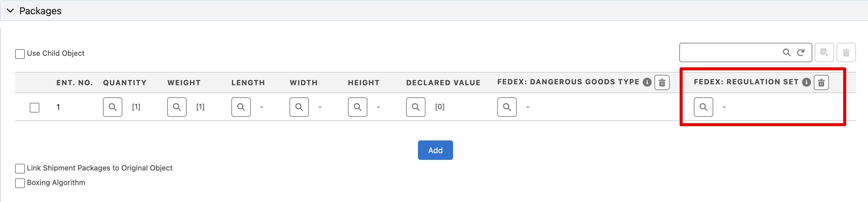Tick Link Shipment Packages to Original Object
Image resolution: width=868 pixels, height=202 pixels.
20,168
